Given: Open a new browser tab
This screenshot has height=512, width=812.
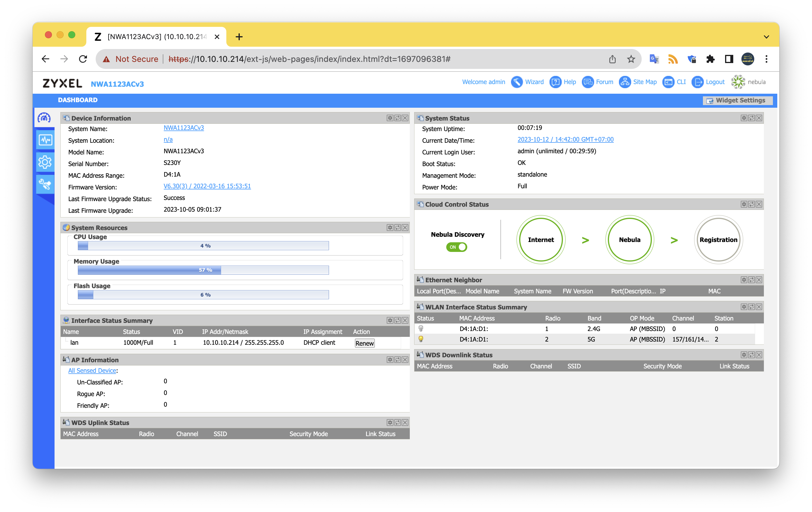Looking at the screenshot, I should [239, 37].
